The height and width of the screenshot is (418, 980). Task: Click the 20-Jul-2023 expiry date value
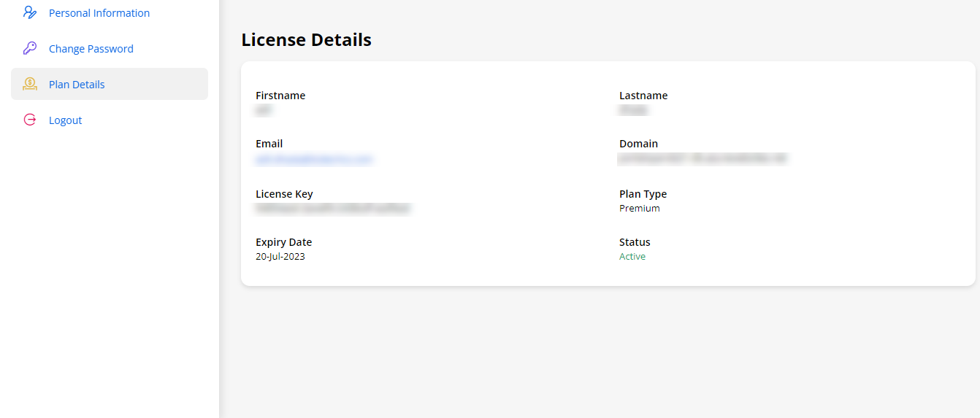point(280,257)
